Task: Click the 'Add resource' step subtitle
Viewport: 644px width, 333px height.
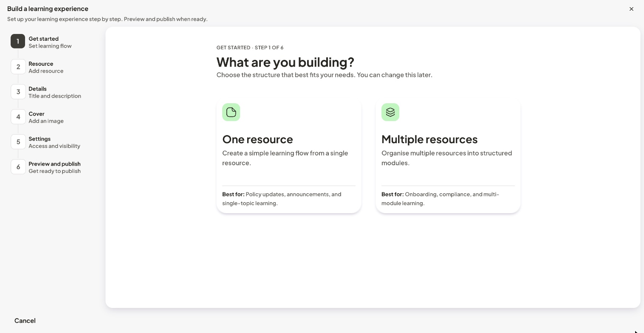Action: pyautogui.click(x=46, y=71)
